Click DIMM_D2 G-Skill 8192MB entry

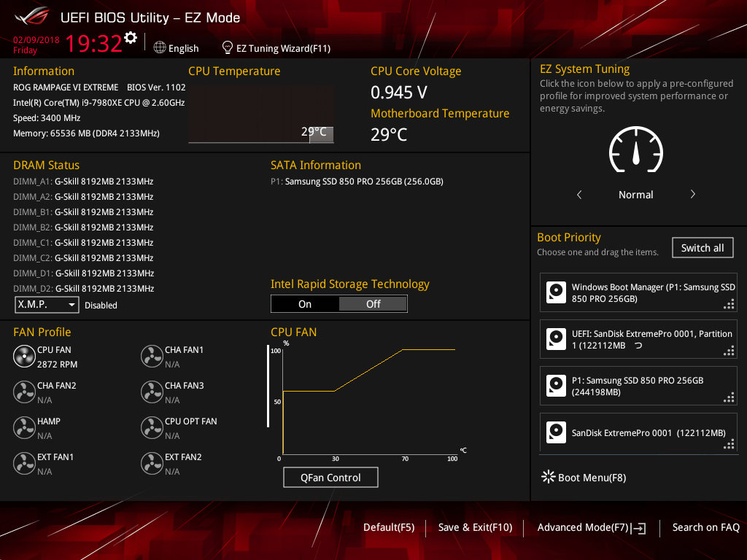pyautogui.click(x=84, y=288)
